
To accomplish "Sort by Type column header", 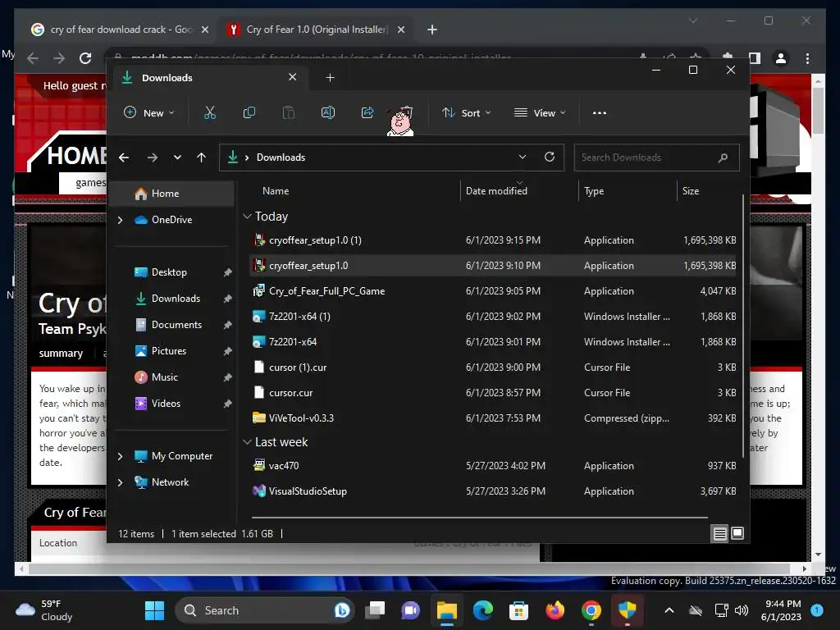I will 594,191.
